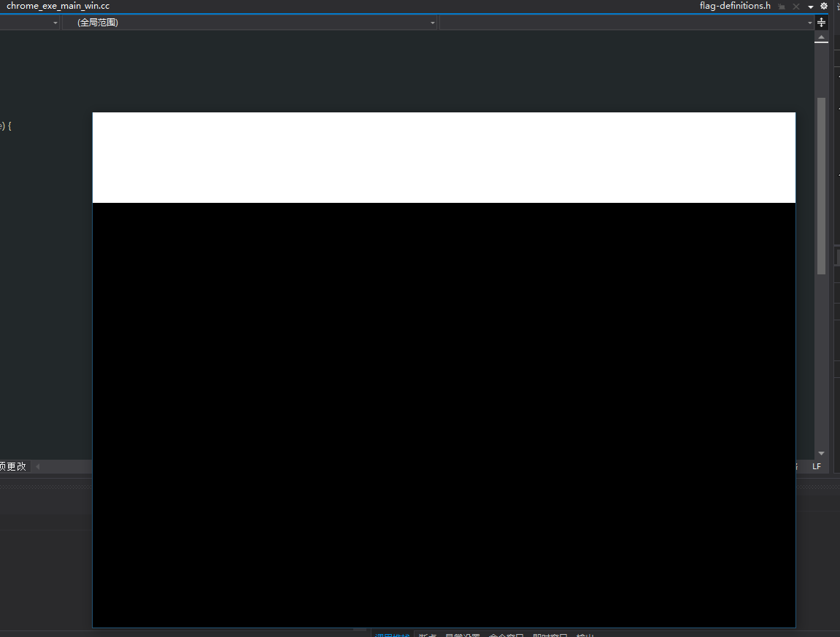Open the flag-definitions.h preview tab
840x637 pixels.
click(735, 6)
